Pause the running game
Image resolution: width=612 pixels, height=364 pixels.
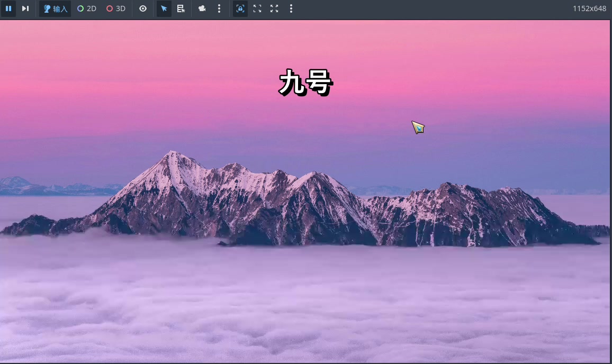coord(8,8)
